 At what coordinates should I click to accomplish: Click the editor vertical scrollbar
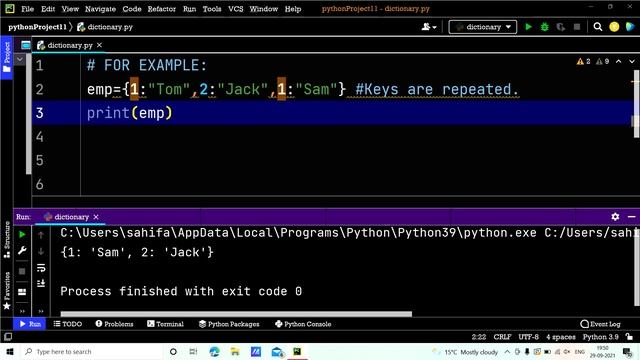click(x=637, y=104)
